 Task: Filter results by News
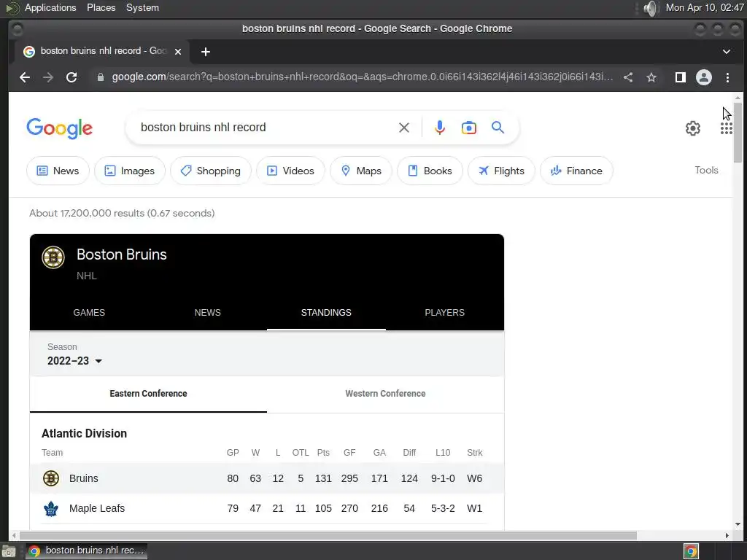58,171
